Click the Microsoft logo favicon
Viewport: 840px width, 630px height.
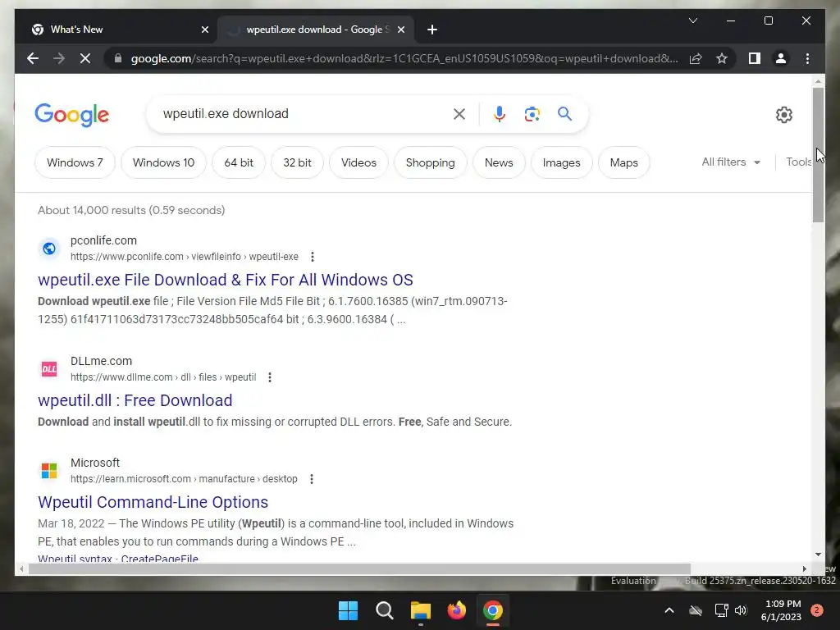click(49, 471)
